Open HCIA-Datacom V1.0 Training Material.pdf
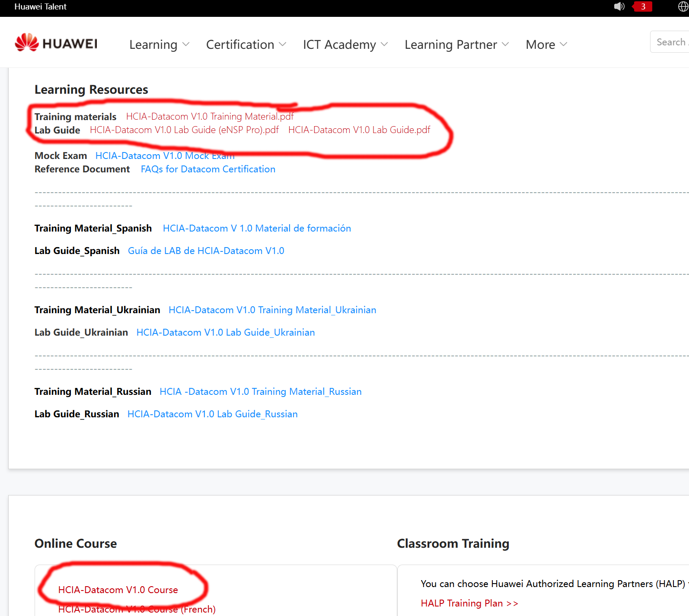689x616 pixels. click(x=210, y=117)
